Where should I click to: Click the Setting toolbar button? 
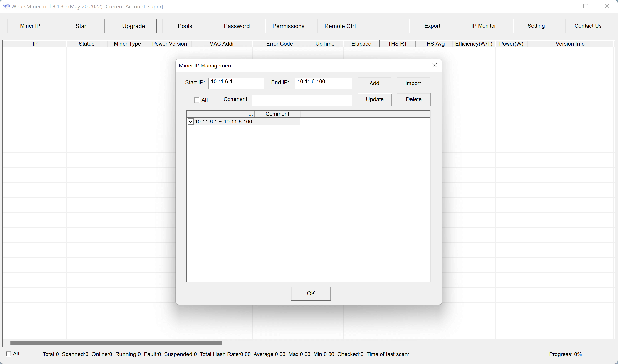pos(536,26)
